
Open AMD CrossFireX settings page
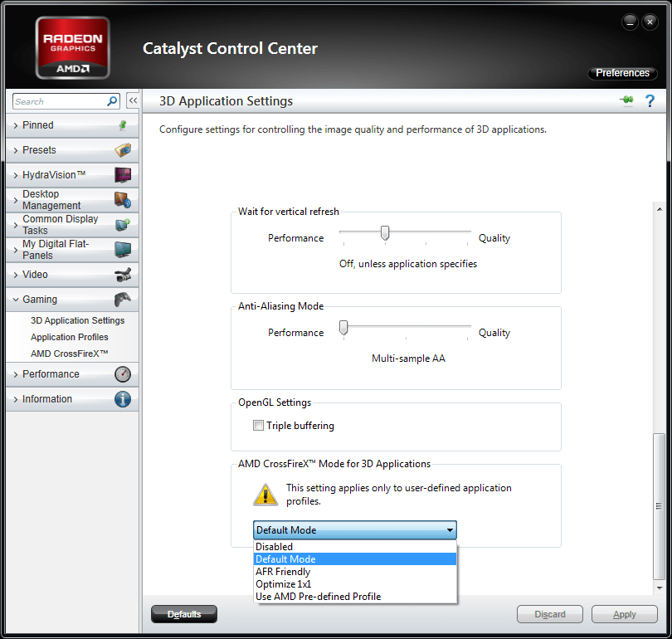click(68, 354)
